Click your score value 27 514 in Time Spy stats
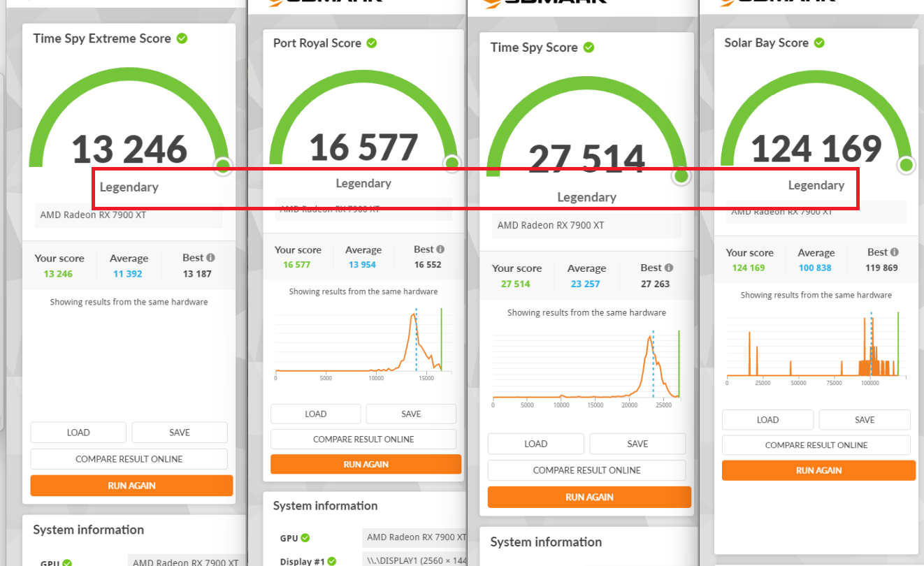This screenshot has height=566, width=924. tap(516, 284)
